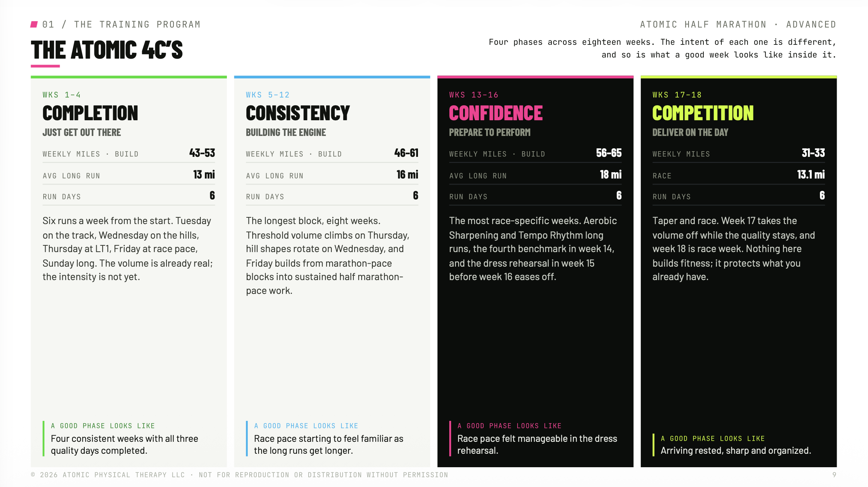This screenshot has height=487, width=868.
Task: Click the pink 'A GOOD PHASE LOOKS LIKE' label
Action: coord(510,426)
